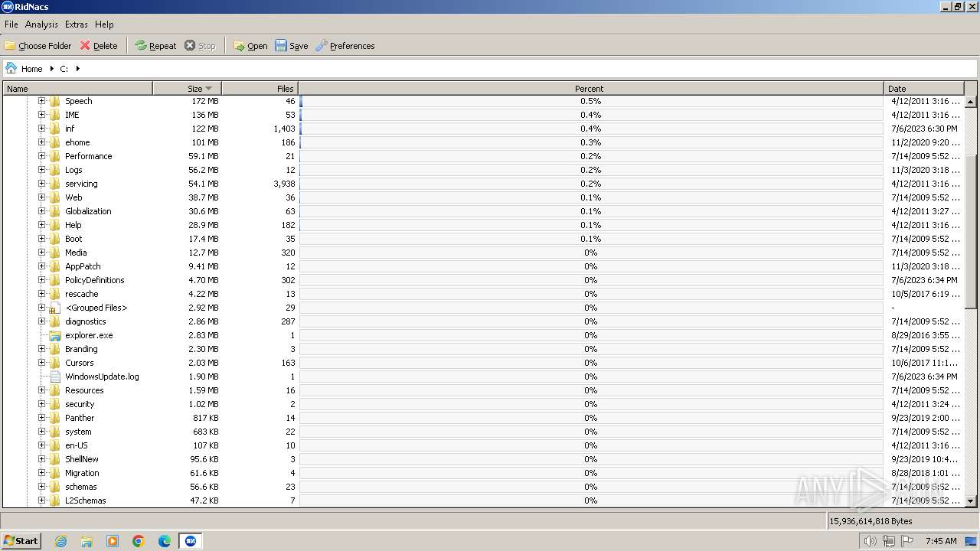Screen dimensions: 980x551
Task: Select the en-US folder row
Action: 484,445
